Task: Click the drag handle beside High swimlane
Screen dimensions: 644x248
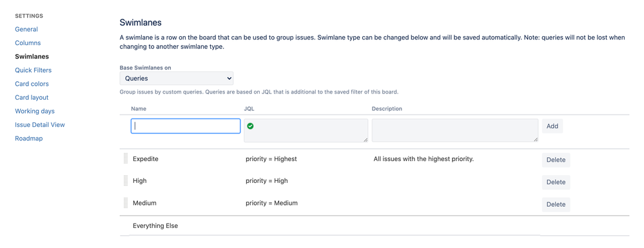Action: 126,180
